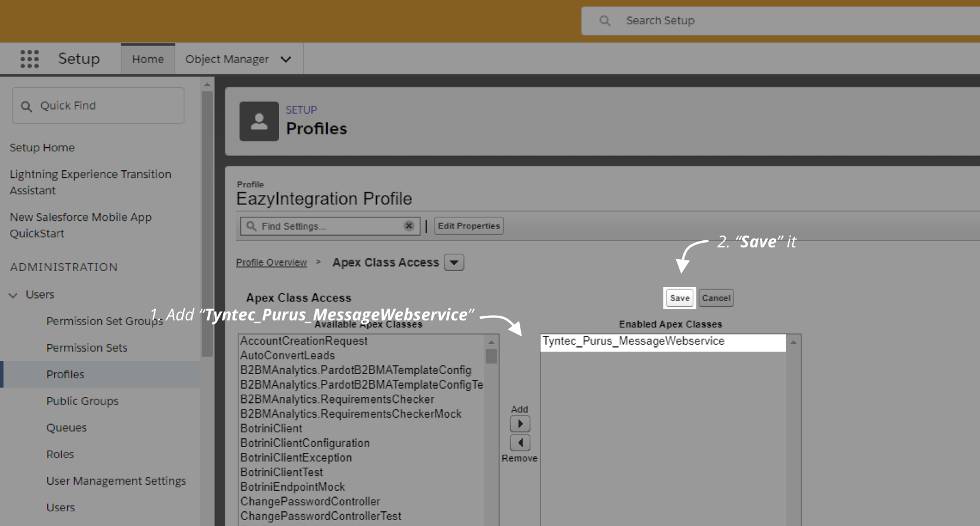Select B2BMAnalytics.RequirementsCheckerMock list entry

[x=351, y=414]
